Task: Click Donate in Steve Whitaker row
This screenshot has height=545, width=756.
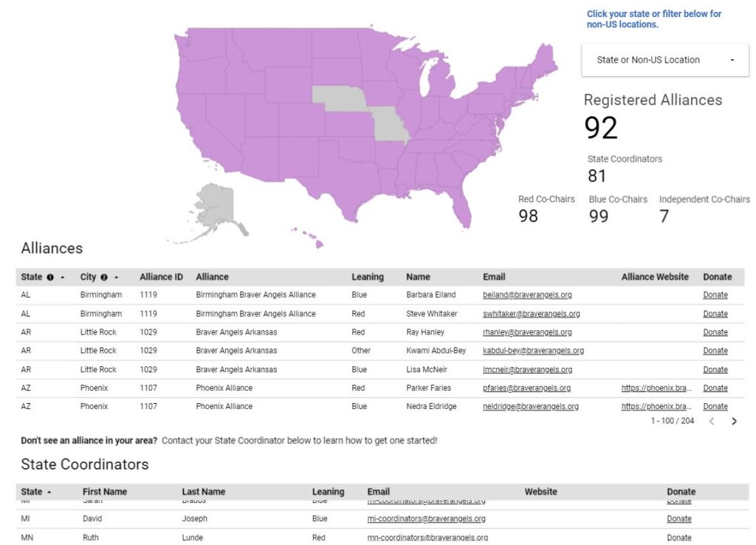Action: tap(715, 314)
